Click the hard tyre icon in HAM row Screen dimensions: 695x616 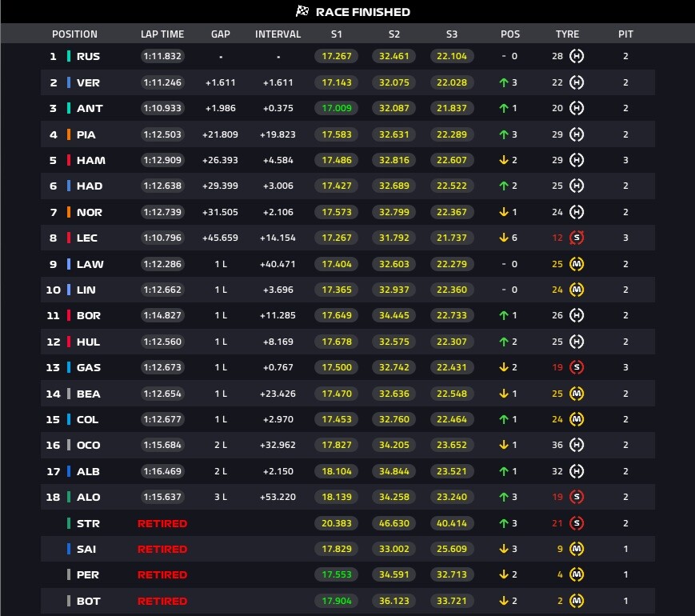[x=576, y=160]
